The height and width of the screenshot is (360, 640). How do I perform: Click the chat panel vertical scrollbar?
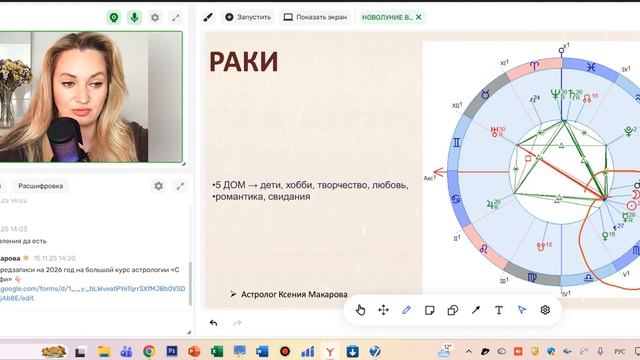tap(190, 284)
